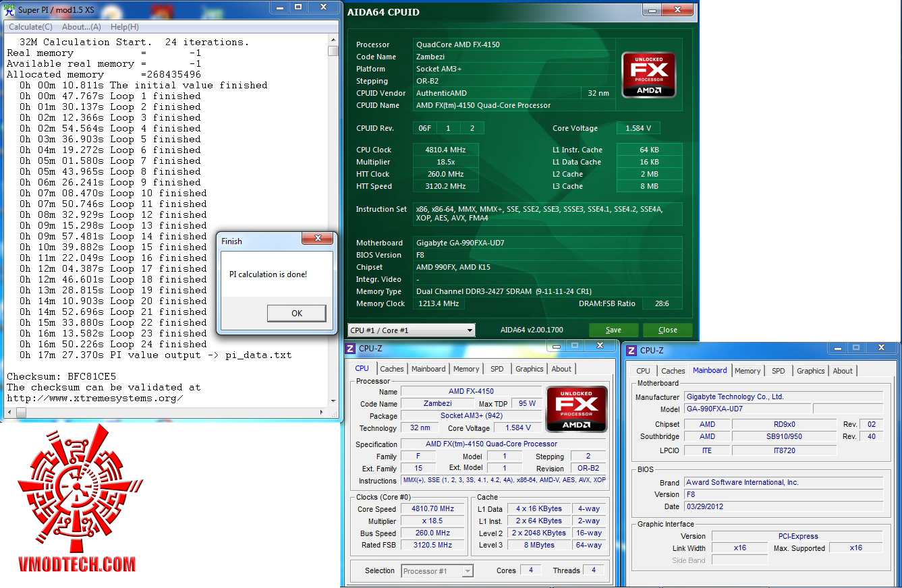
Task: Click the LPCIO model field IT8720
Action: [x=783, y=450]
